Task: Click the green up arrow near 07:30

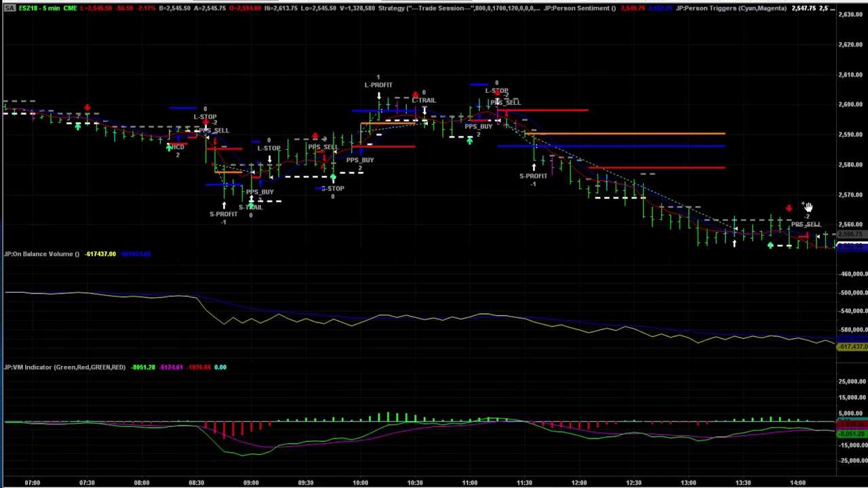Action: [77, 125]
